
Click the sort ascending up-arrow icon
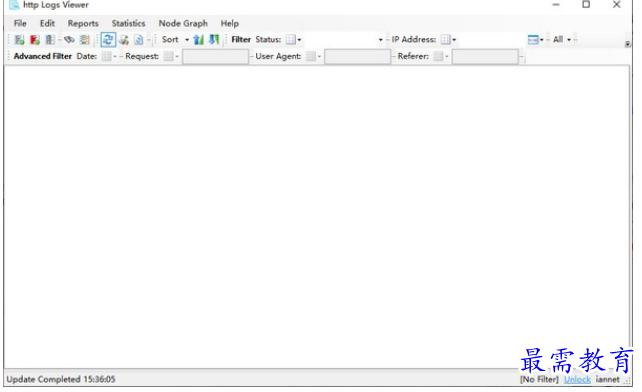pos(199,40)
